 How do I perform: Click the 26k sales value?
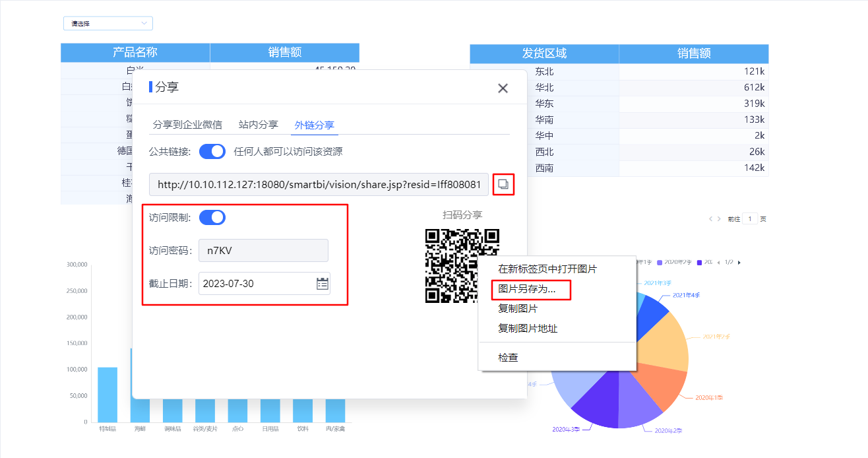(x=757, y=152)
